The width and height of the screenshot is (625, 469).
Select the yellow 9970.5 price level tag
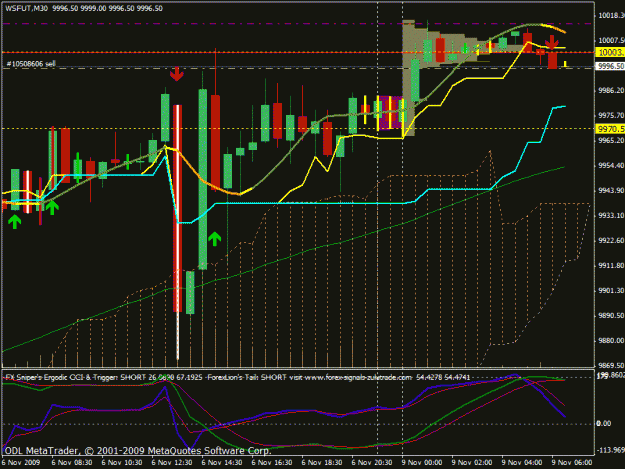(x=610, y=129)
